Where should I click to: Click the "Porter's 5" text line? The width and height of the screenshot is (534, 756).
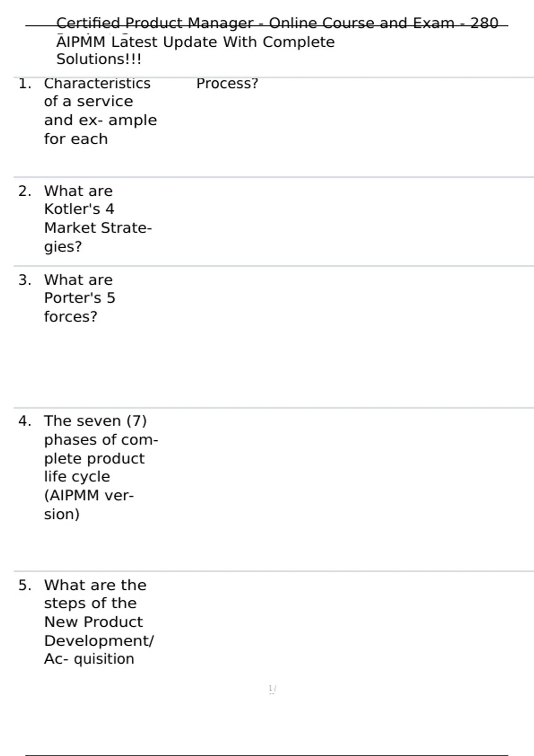[x=80, y=298]
